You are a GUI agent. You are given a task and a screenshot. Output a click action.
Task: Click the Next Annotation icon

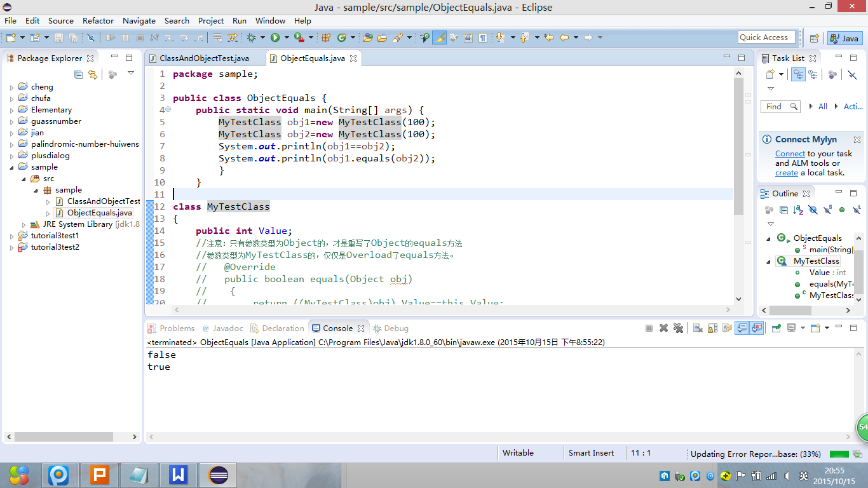(x=500, y=37)
